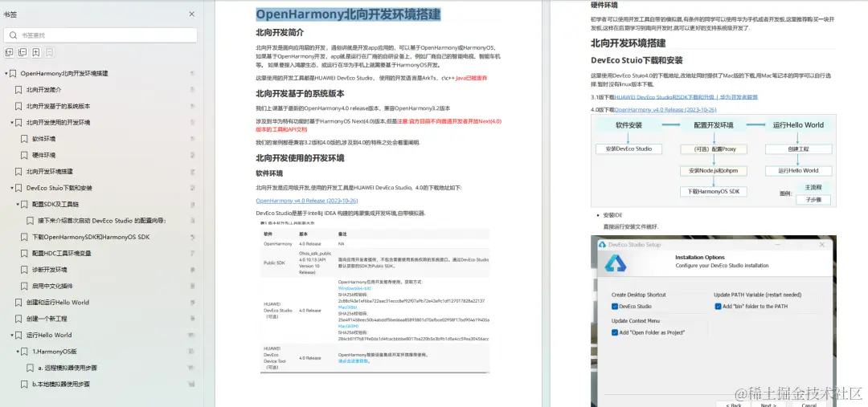Select the 运行Hello World bookmark label
The width and height of the screenshot is (868, 407).
[x=49, y=335]
